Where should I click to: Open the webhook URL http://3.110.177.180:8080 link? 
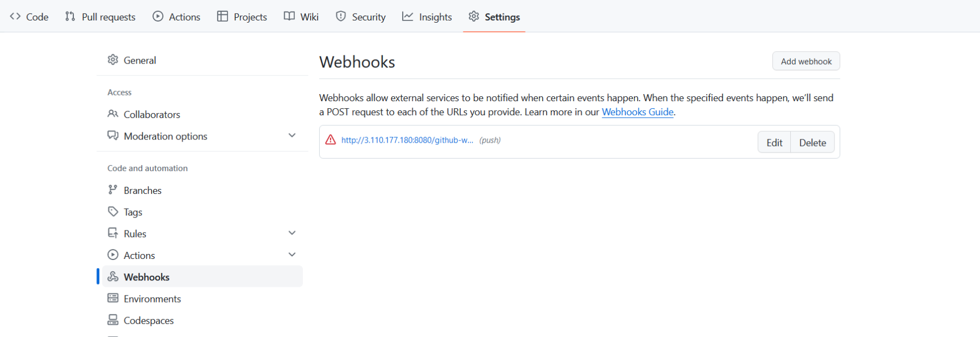(x=407, y=140)
